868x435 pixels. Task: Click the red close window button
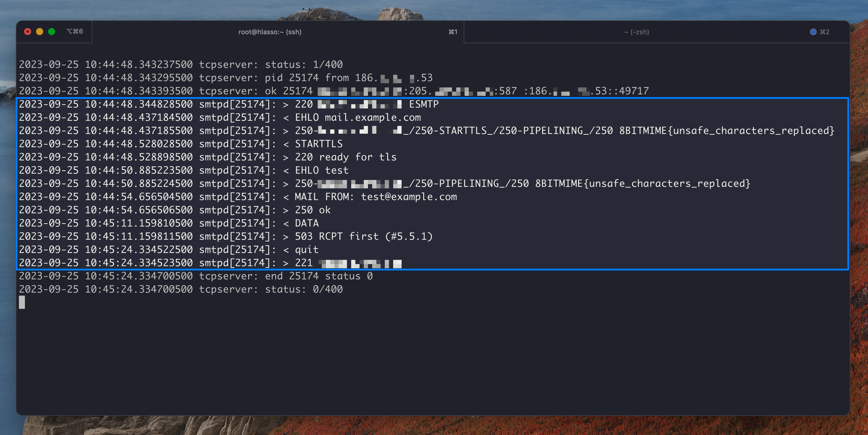coord(28,32)
